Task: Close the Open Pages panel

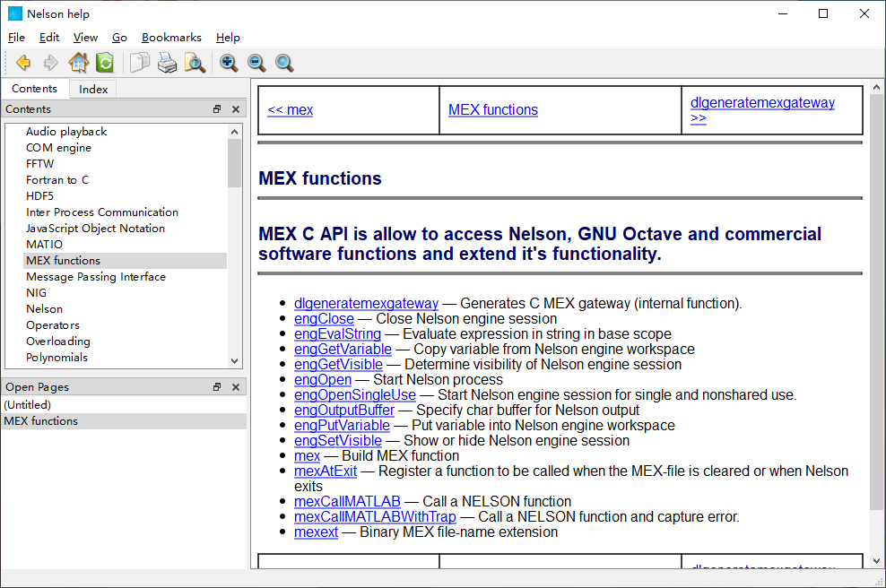Action: [236, 387]
